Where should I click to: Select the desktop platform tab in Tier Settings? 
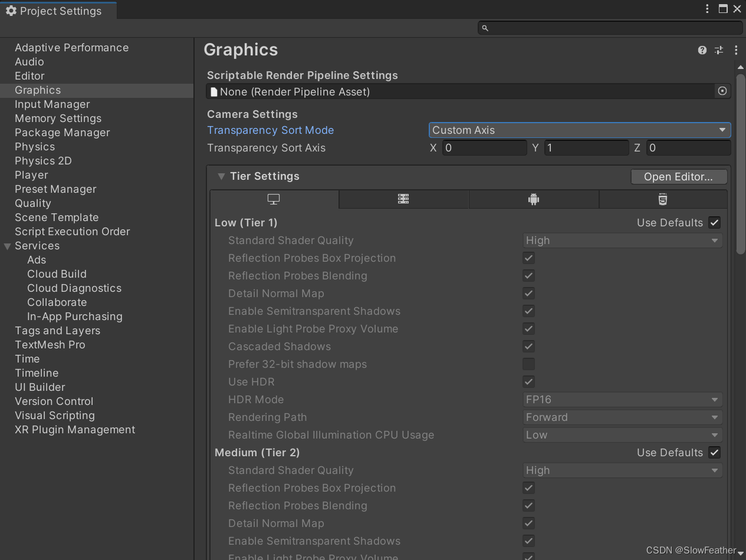[273, 199]
